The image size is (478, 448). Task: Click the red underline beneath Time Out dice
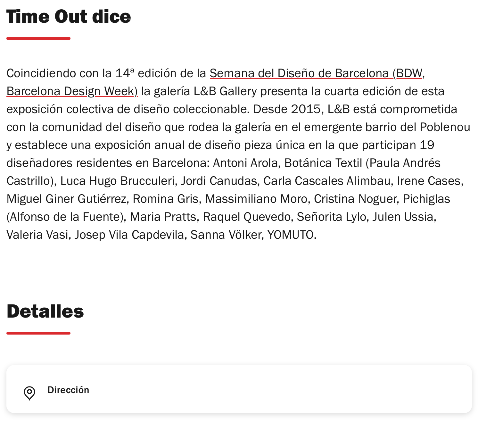38,38
